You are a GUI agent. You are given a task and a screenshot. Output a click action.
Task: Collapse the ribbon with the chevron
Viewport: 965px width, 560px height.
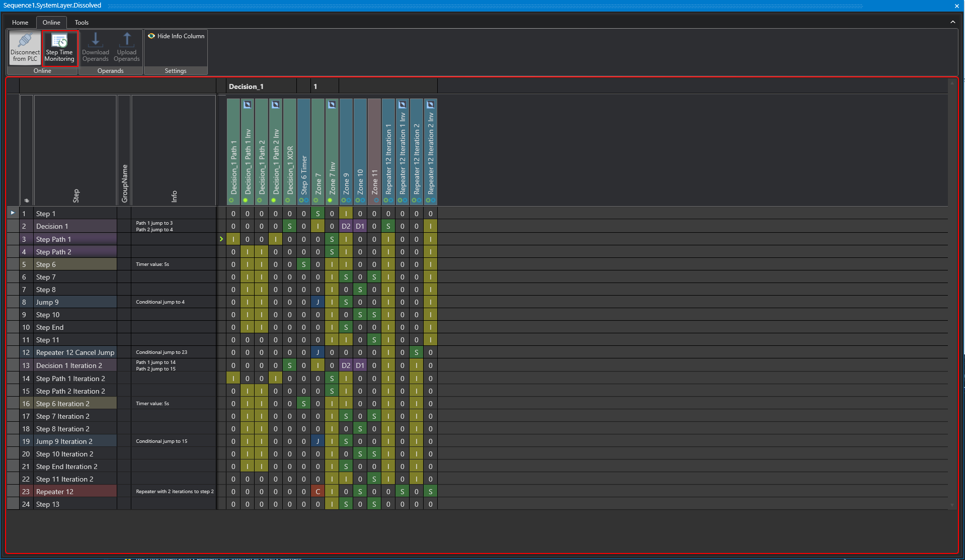coord(952,22)
